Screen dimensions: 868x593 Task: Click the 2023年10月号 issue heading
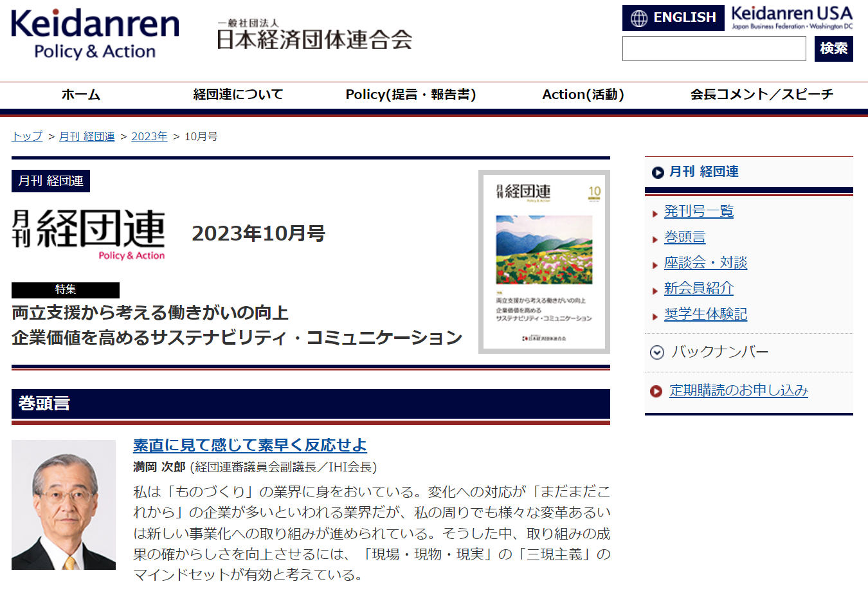pyautogui.click(x=258, y=233)
